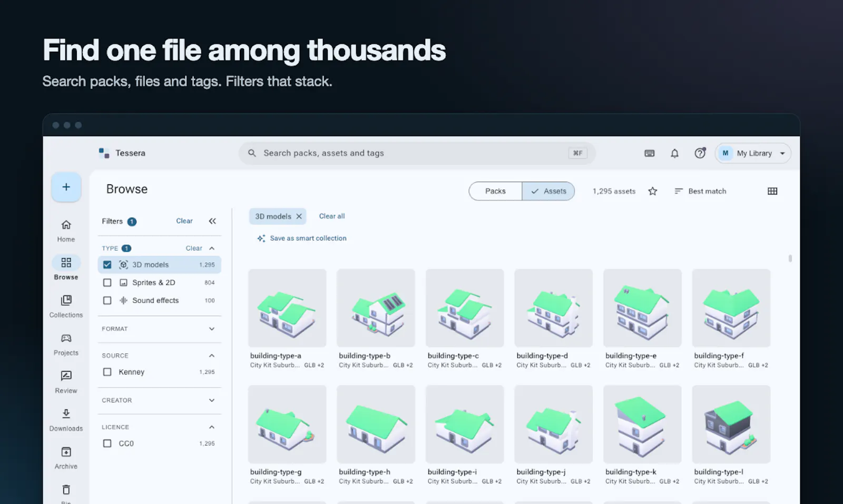
Task: Check the Sound effects filter
Action: 107,301
